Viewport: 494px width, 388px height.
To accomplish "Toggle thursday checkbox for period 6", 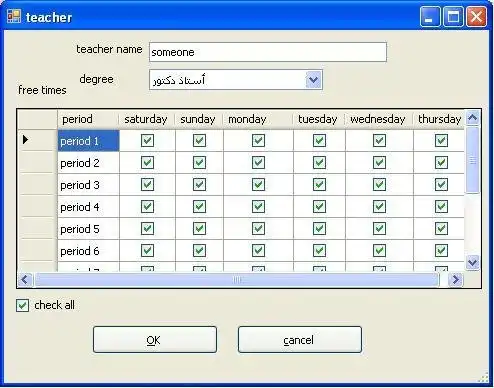I will coord(441,250).
